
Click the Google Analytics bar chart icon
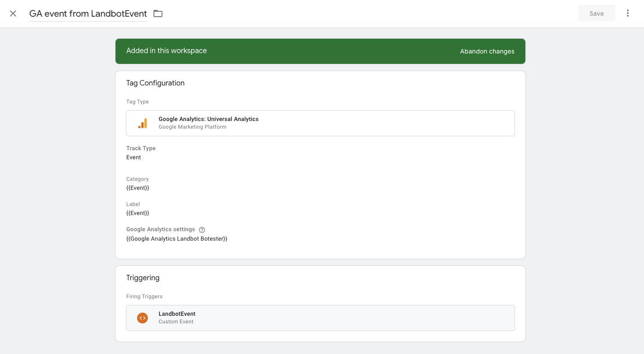coord(142,123)
